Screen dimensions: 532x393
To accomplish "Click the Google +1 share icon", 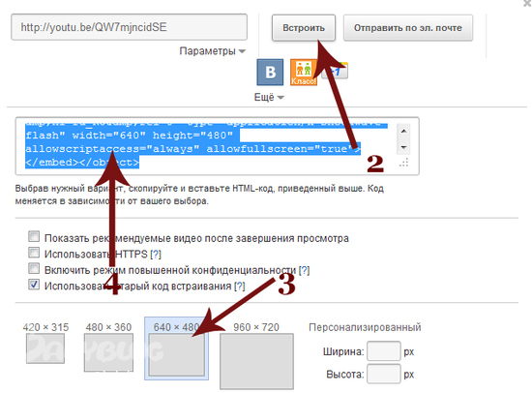I will [x=335, y=71].
